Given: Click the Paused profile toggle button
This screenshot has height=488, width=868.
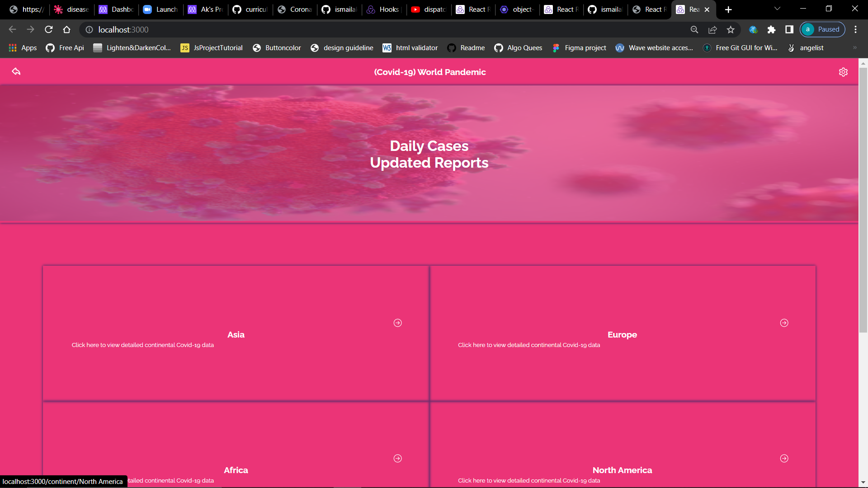Looking at the screenshot, I should pyautogui.click(x=822, y=29).
